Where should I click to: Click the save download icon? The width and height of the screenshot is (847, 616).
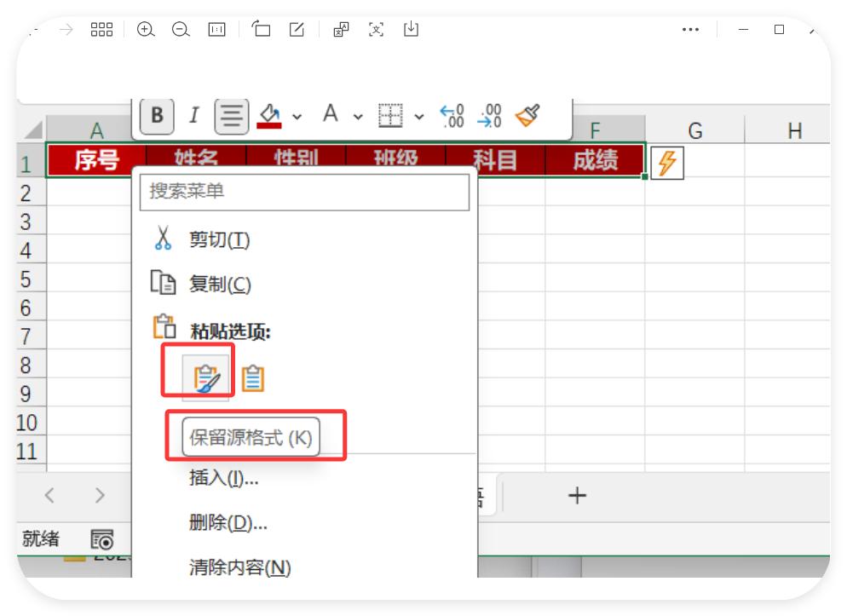coord(411,29)
